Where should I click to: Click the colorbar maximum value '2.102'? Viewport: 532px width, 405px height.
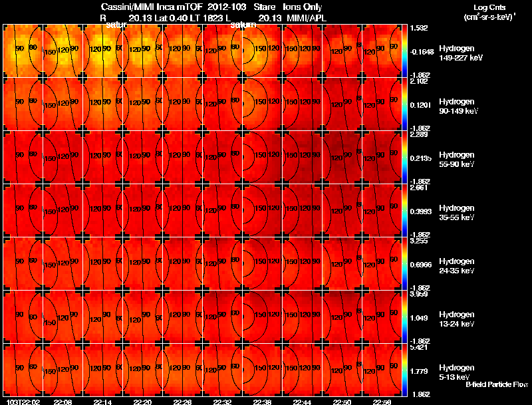(420, 81)
